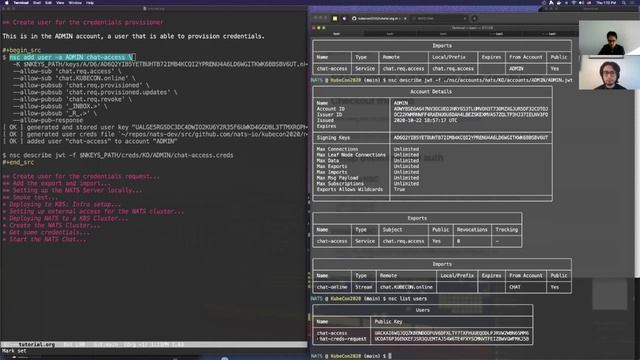Image resolution: width=640 pixels, height=360 pixels.
Task: Open a new browser tab with plus
Action: tap(474, 18)
